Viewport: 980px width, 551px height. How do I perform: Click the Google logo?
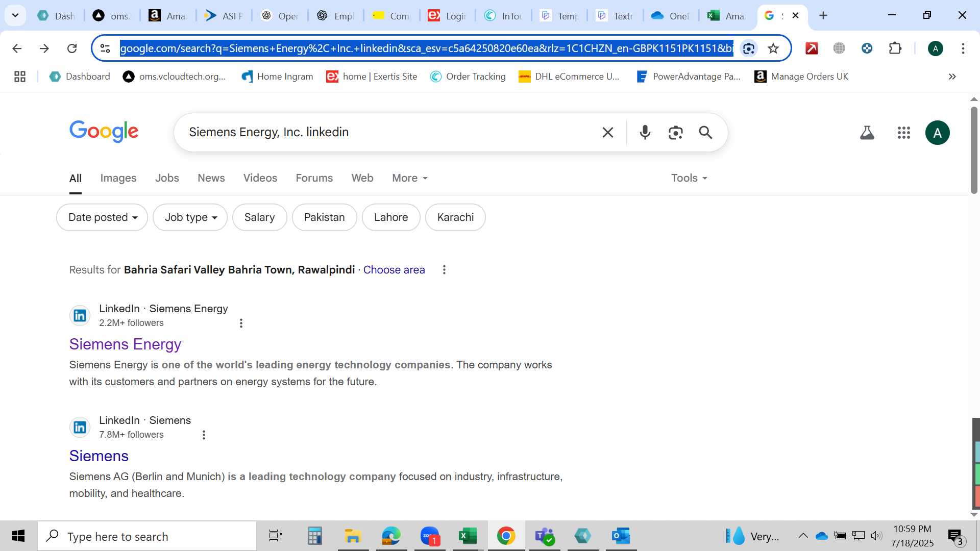click(104, 132)
